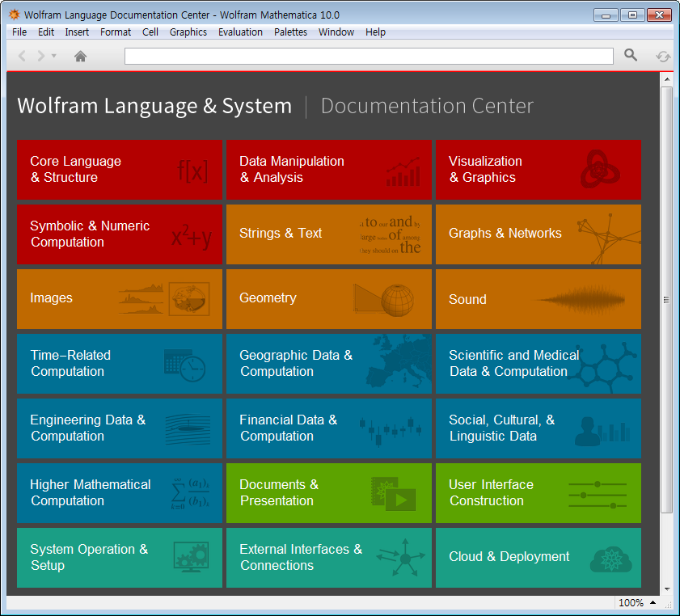Click the refresh page icon
The image size is (680, 616).
(x=663, y=57)
